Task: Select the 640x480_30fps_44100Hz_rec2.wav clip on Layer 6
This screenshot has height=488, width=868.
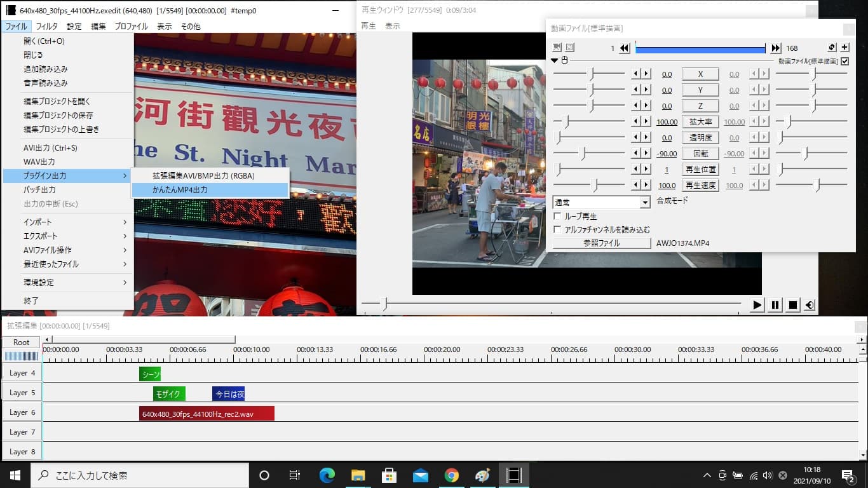Action: 207,414
